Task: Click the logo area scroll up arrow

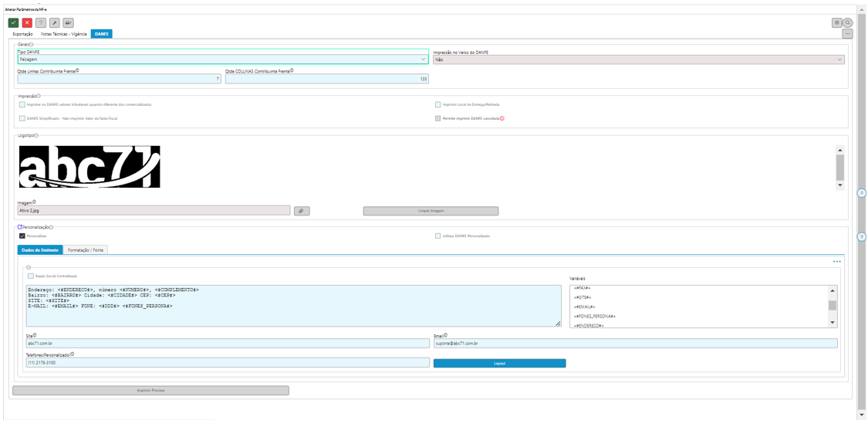Action: coord(839,150)
